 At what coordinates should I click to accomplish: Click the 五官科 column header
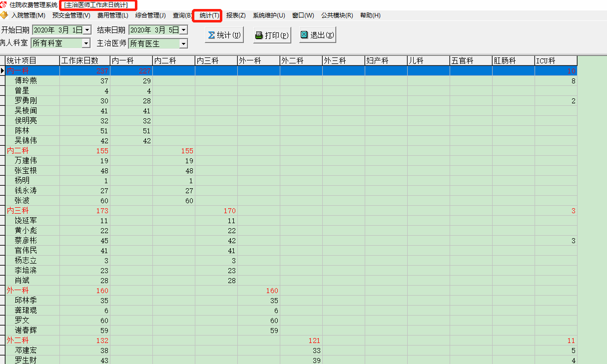click(x=471, y=60)
